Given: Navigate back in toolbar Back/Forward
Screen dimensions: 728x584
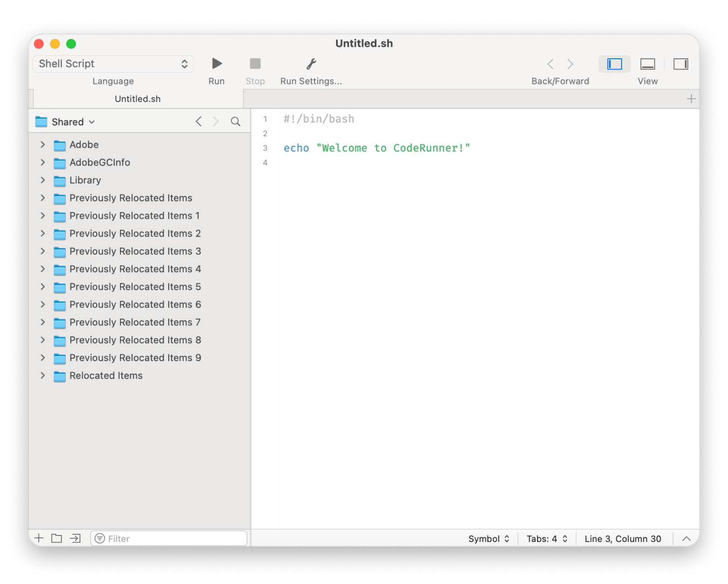Looking at the screenshot, I should click(x=551, y=64).
